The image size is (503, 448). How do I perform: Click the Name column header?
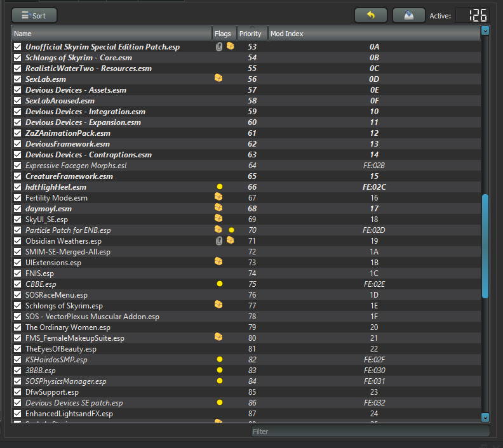(112, 34)
